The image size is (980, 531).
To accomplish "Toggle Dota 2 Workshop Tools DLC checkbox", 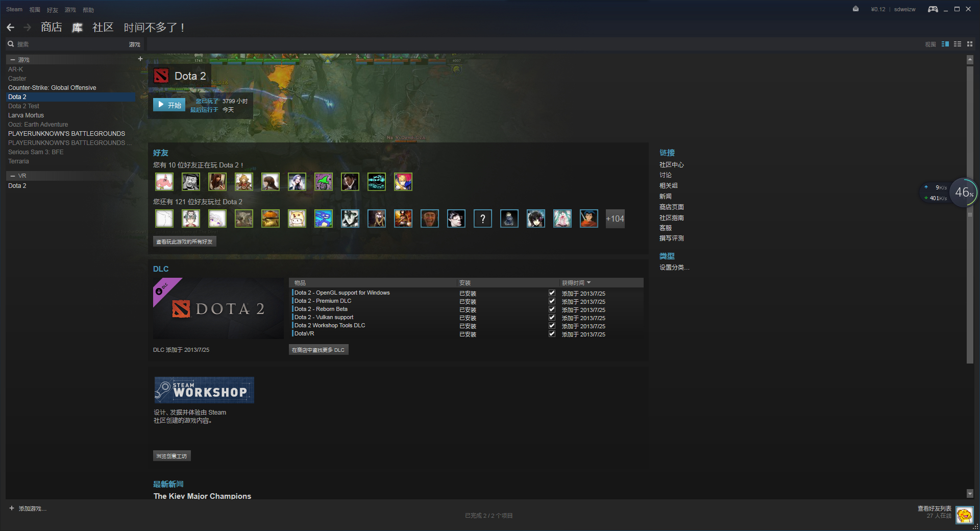I will [552, 326].
